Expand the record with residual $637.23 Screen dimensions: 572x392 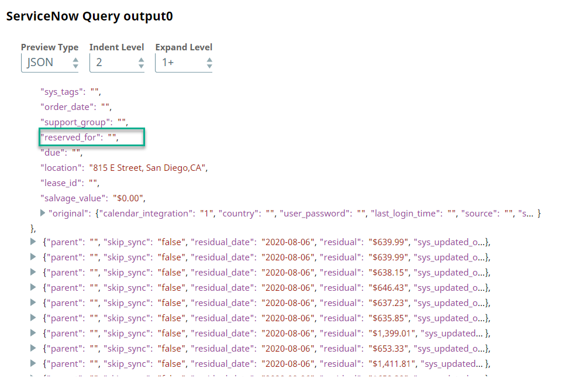33,302
